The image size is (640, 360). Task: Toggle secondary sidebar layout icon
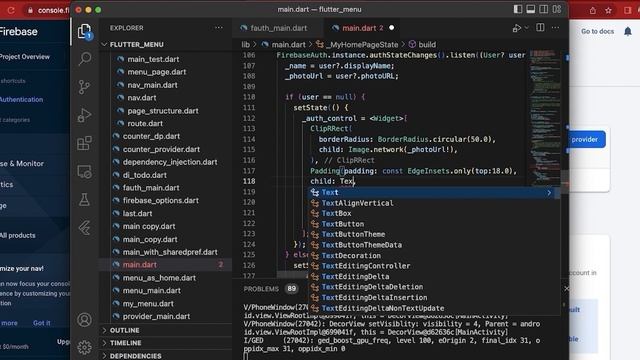[x=544, y=9]
